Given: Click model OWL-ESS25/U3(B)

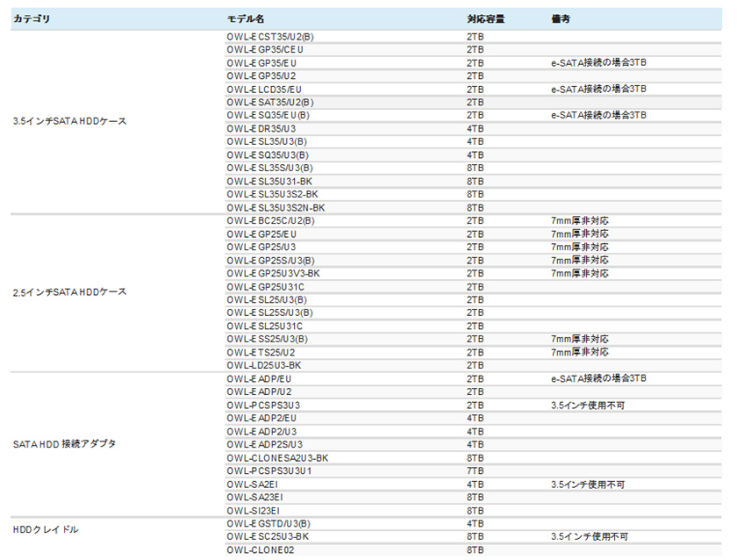Looking at the screenshot, I should click(267, 340).
